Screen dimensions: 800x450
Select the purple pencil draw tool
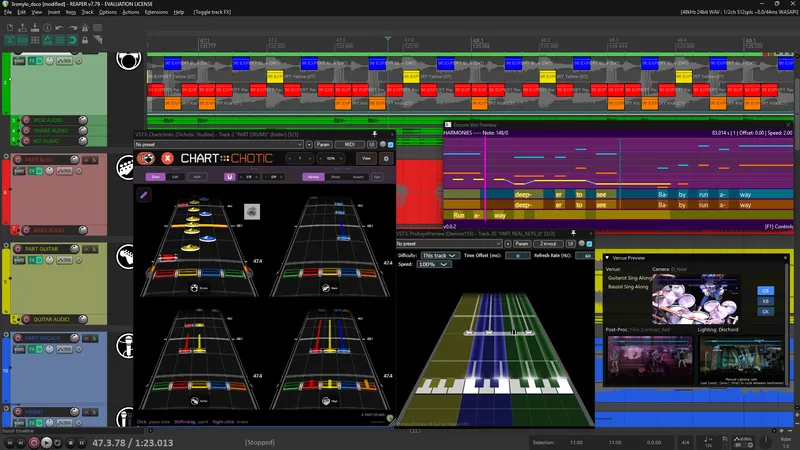(x=144, y=194)
